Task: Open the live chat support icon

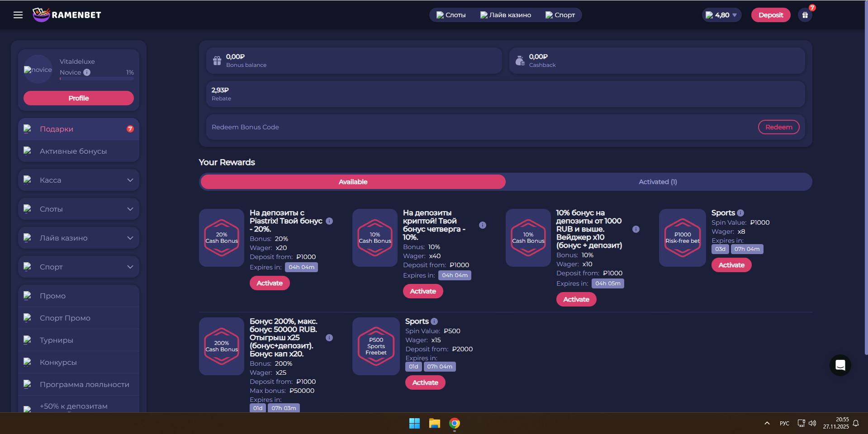Action: tap(840, 365)
